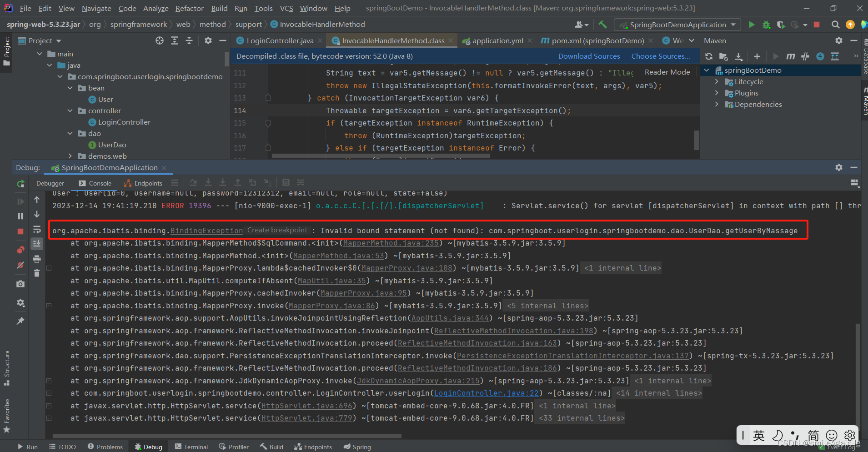Click console Down the Stack Trace arrow
The image size is (868, 452).
(x=37, y=214)
